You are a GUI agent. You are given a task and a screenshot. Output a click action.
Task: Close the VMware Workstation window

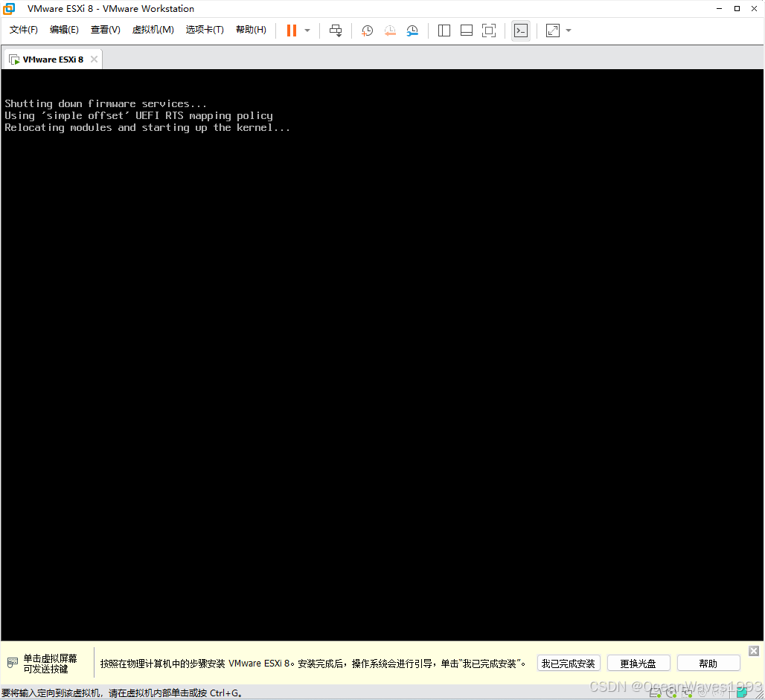pyautogui.click(x=754, y=8)
